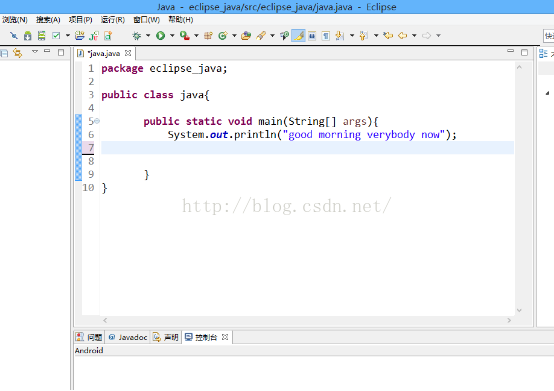Click the New Android project folder icon
554x391 pixels.
pyautogui.click(x=80, y=36)
